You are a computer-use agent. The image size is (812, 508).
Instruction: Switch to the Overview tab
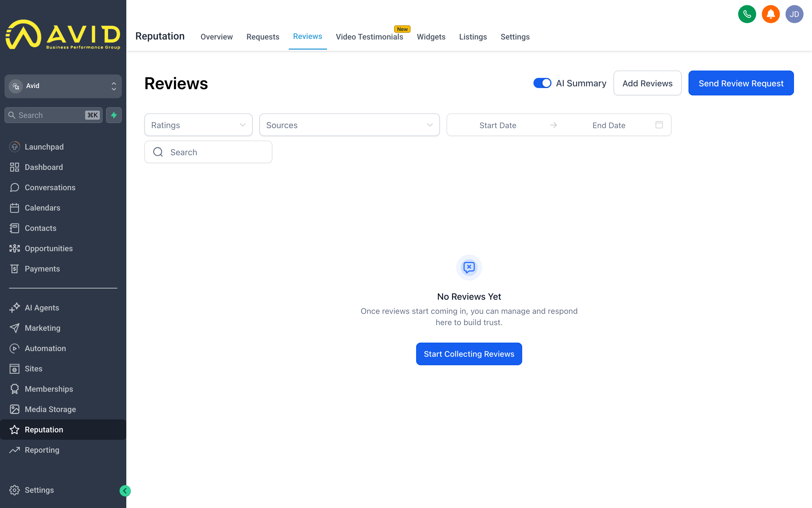point(217,37)
